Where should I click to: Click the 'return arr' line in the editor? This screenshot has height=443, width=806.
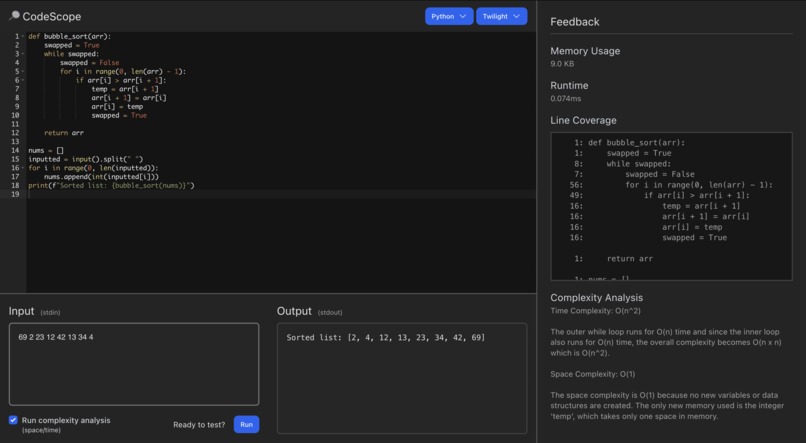64,133
